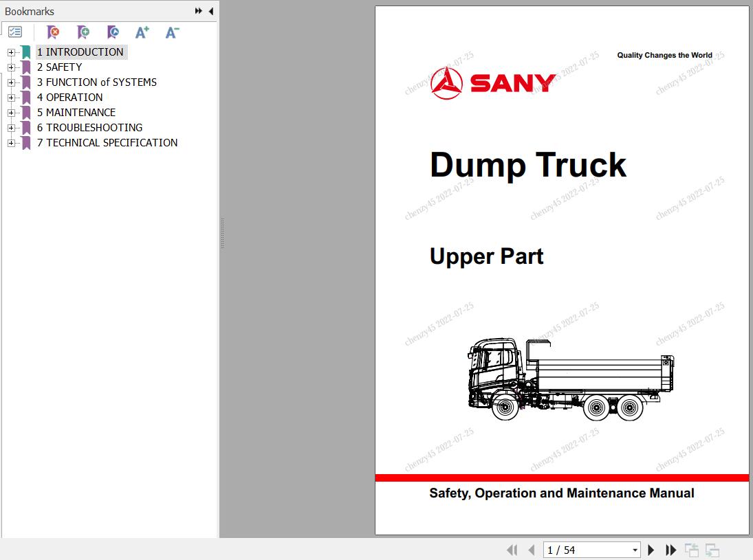Viewport: 753px width, 560px height.
Task: Open bookmark 6 TROUBLESHOOTING
Action: pyautogui.click(x=90, y=128)
